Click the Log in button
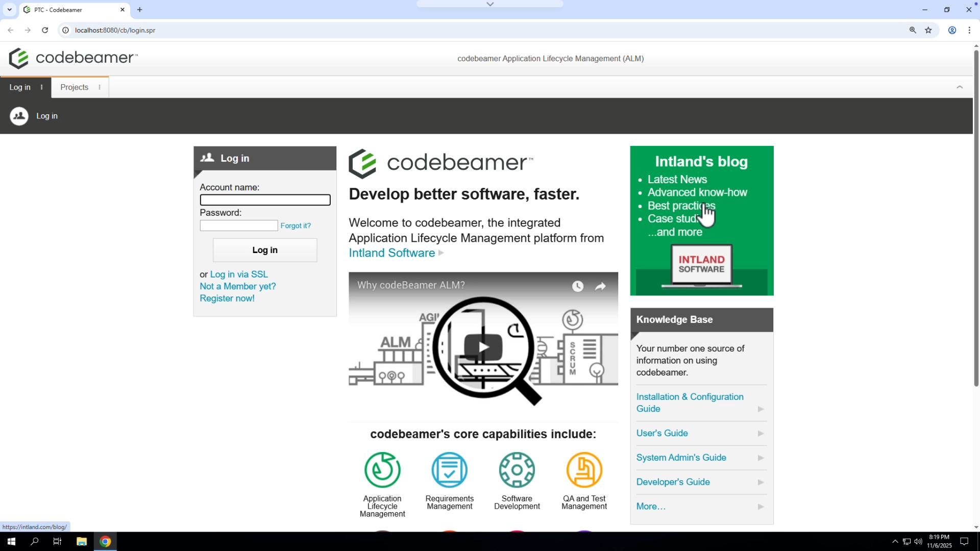This screenshot has width=980, height=551. pyautogui.click(x=265, y=250)
